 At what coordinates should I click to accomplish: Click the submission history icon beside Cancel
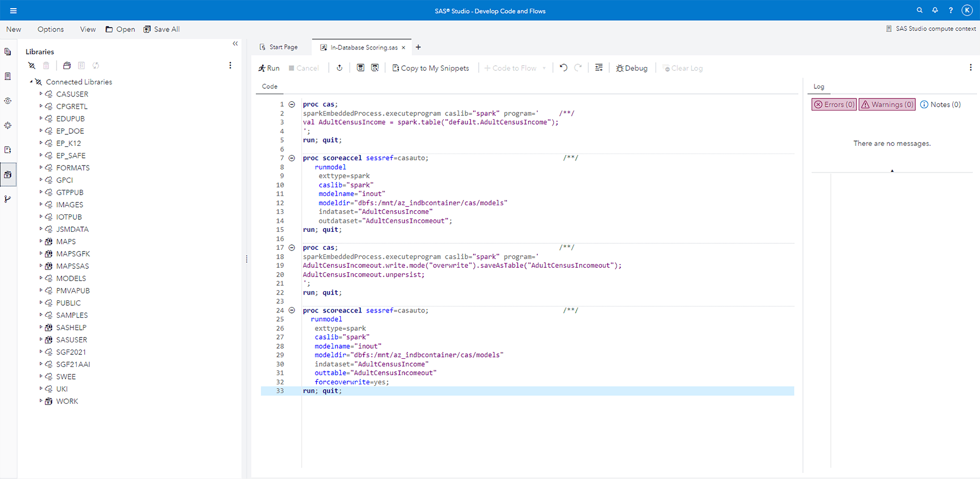tap(339, 68)
